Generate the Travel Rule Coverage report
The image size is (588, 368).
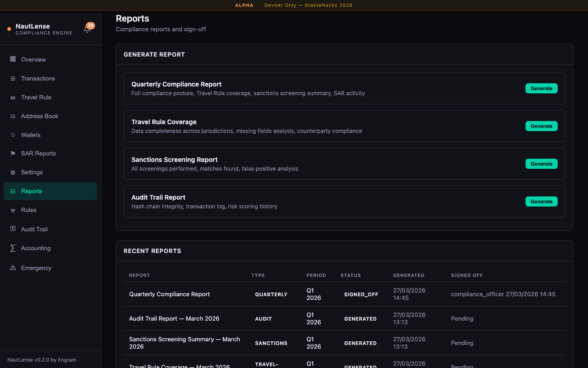pos(541,126)
